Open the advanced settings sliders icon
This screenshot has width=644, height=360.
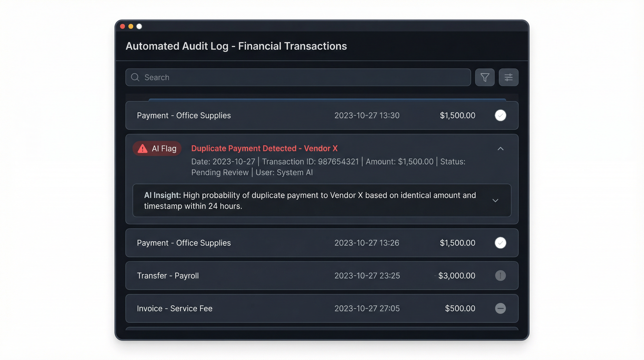pyautogui.click(x=509, y=77)
